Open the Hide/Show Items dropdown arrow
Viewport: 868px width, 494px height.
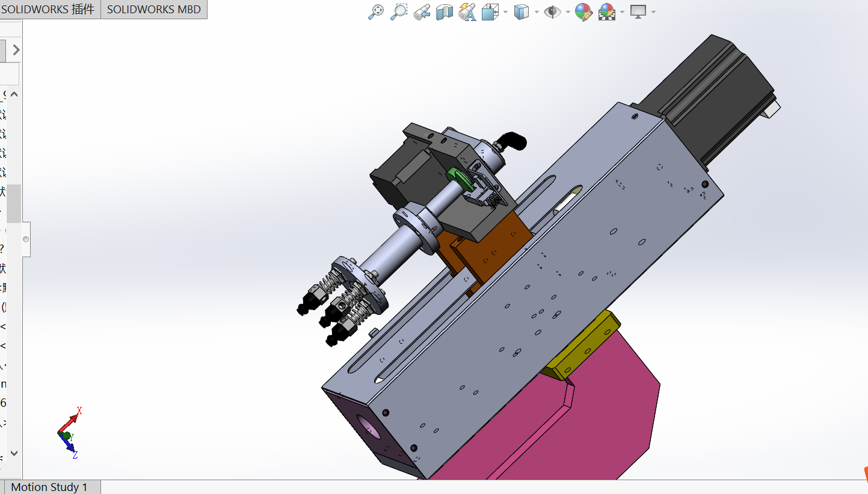point(567,12)
